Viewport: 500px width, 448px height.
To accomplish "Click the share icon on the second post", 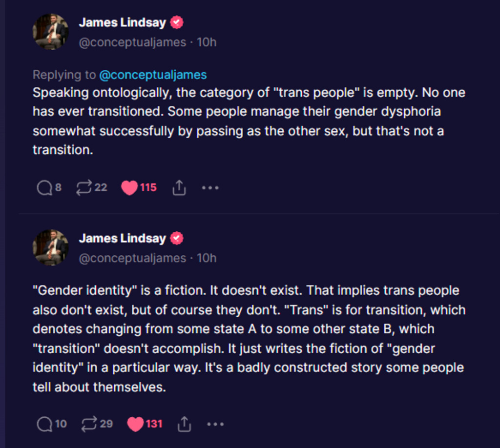I will (184, 424).
